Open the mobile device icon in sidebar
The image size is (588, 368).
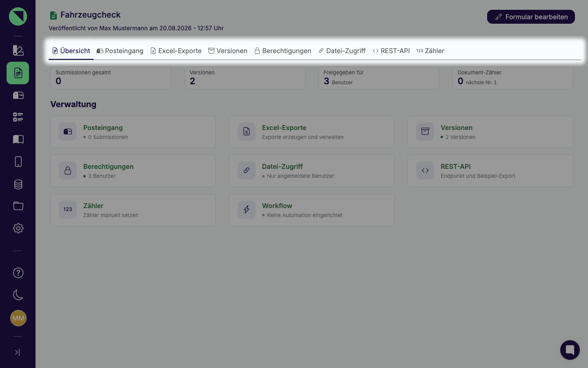click(18, 162)
